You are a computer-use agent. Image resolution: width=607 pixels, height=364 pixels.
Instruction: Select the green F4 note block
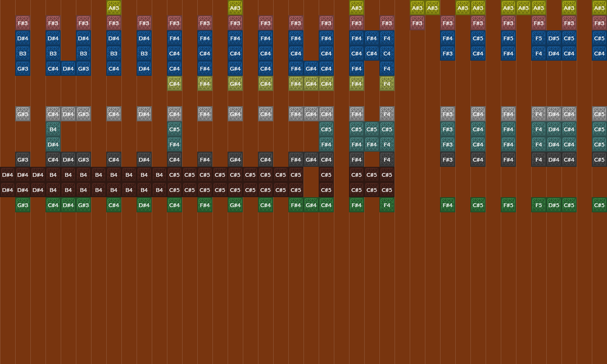(387, 205)
